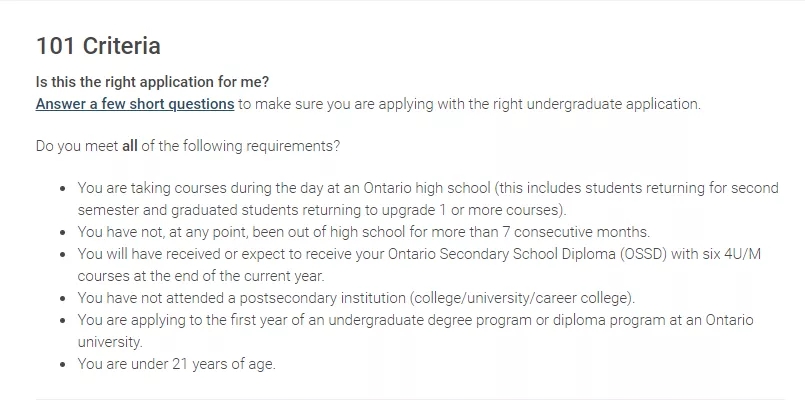805x400 pixels.
Task: Click the "You are under 21 years of age" item
Action: click(176, 364)
